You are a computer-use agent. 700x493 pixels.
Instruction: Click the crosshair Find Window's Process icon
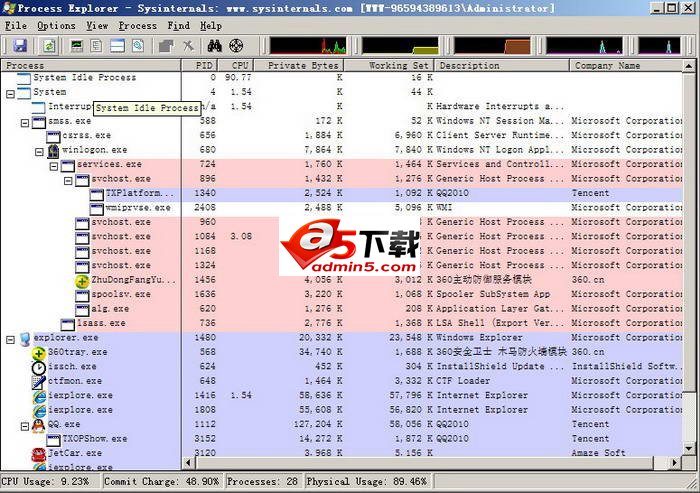coord(236,46)
